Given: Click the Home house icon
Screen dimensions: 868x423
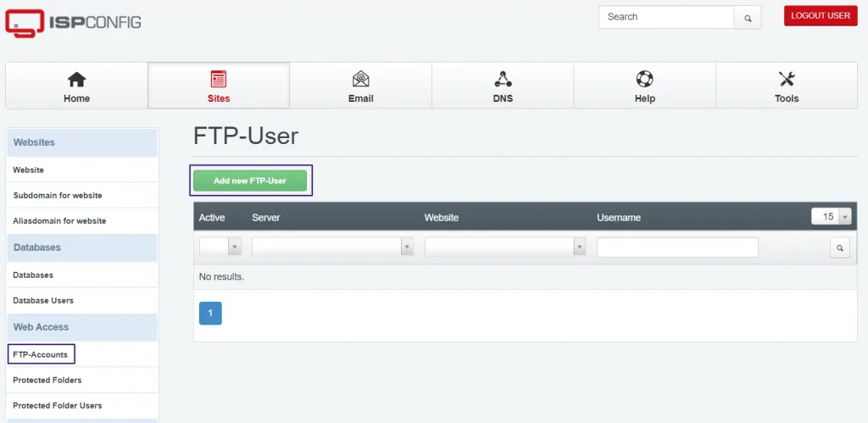Looking at the screenshot, I should (x=76, y=80).
